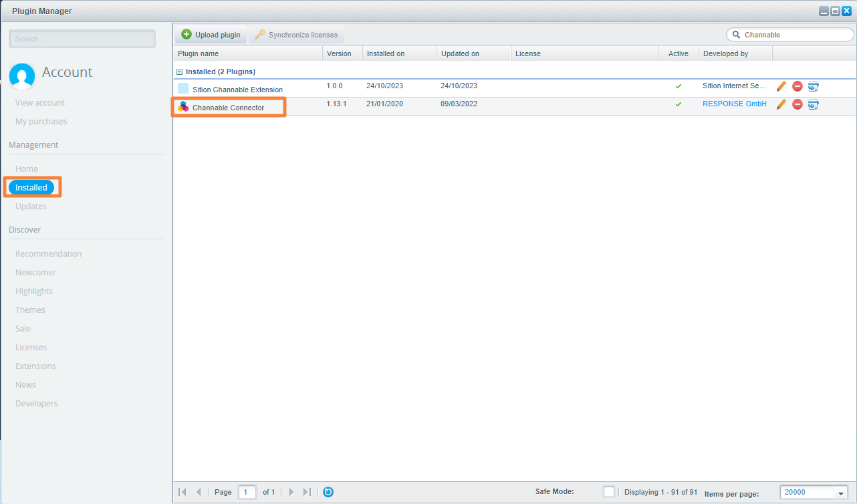
Task: Toggle active checkmark for Channable Connector
Action: click(x=679, y=104)
